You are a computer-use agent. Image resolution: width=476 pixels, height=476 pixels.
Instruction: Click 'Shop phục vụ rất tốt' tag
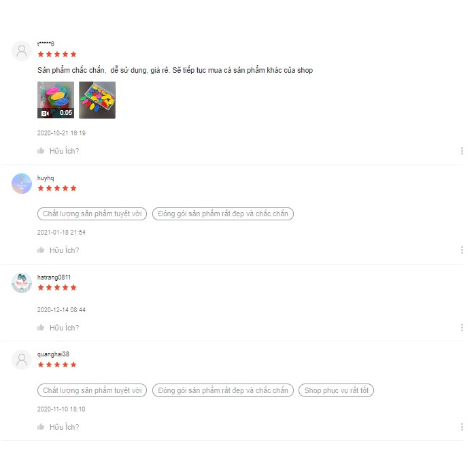pyautogui.click(x=337, y=390)
